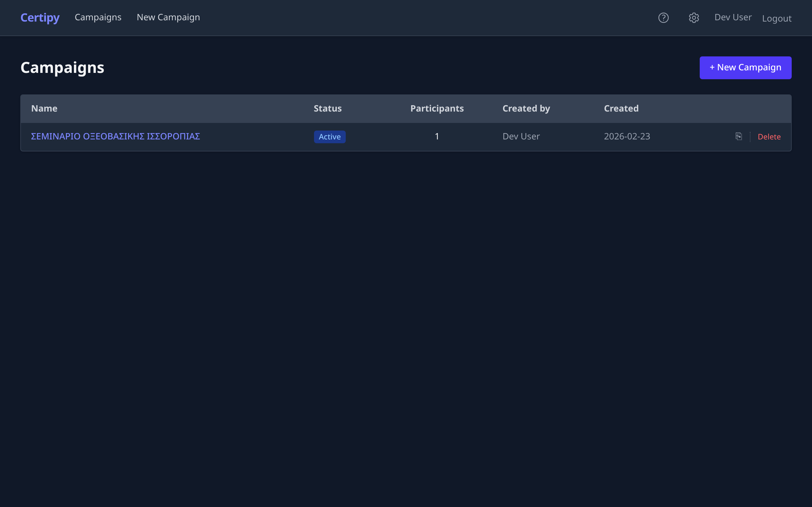The image size is (812, 507).
Task: Click the Certipy logo
Action: coord(40,17)
